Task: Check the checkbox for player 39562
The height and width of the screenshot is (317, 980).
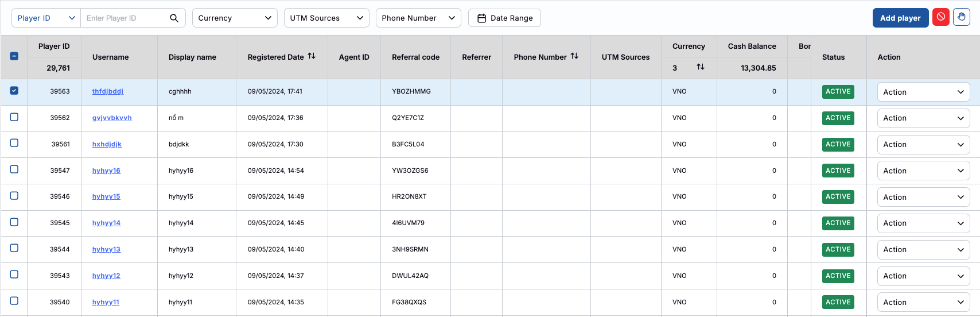Action: tap(14, 117)
